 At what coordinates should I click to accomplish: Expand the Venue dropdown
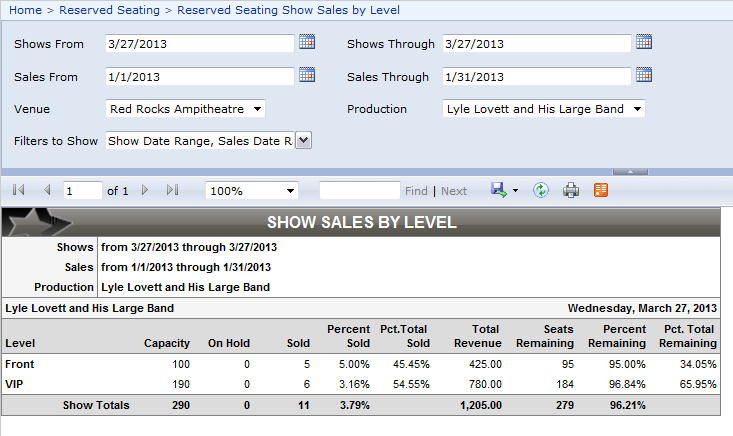pos(186,109)
